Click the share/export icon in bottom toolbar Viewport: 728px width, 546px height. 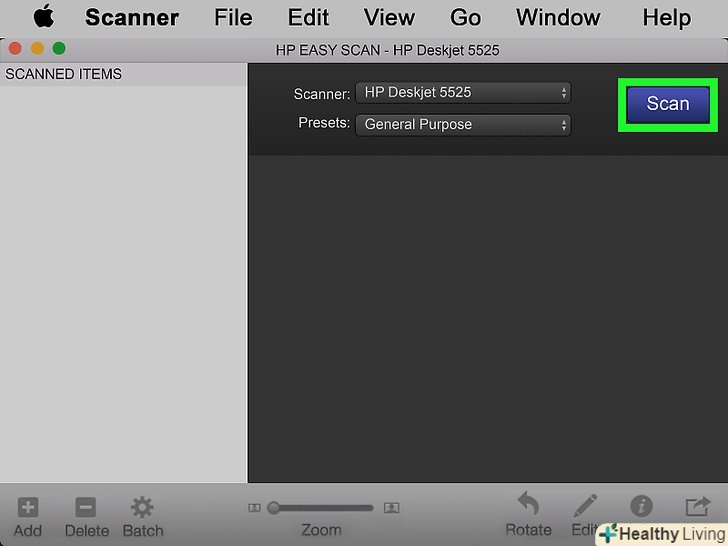698,506
